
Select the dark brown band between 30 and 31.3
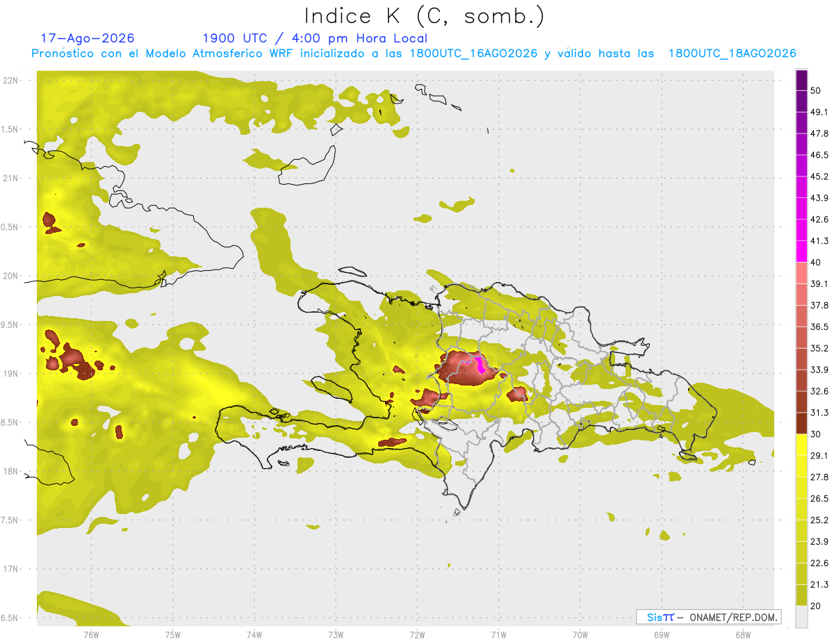(801, 423)
